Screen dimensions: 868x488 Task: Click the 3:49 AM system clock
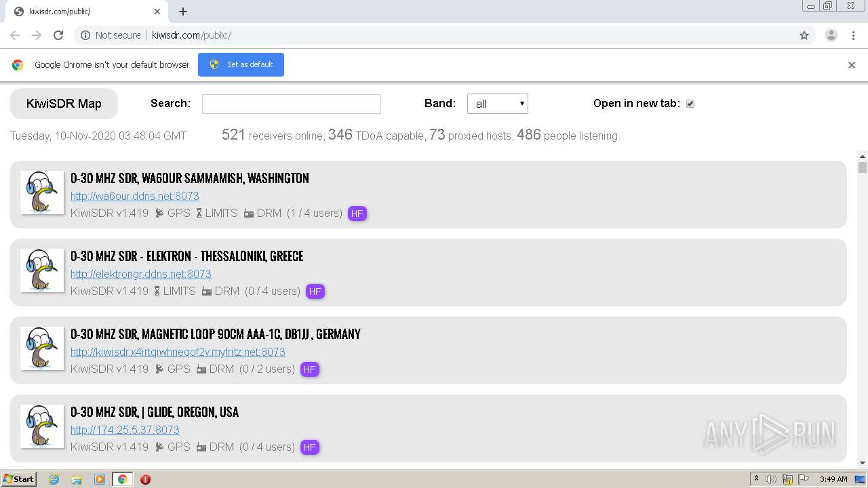click(x=833, y=479)
